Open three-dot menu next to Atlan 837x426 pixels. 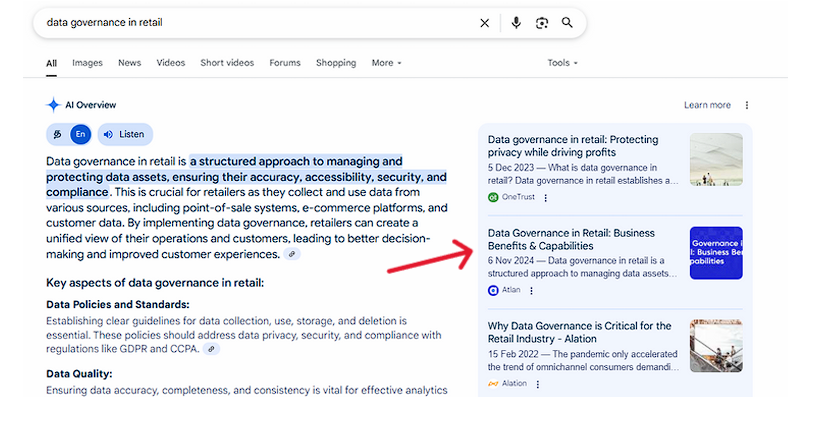click(531, 290)
